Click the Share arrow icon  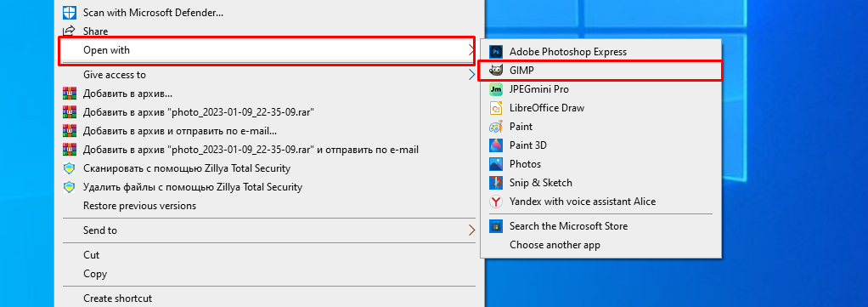click(69, 31)
